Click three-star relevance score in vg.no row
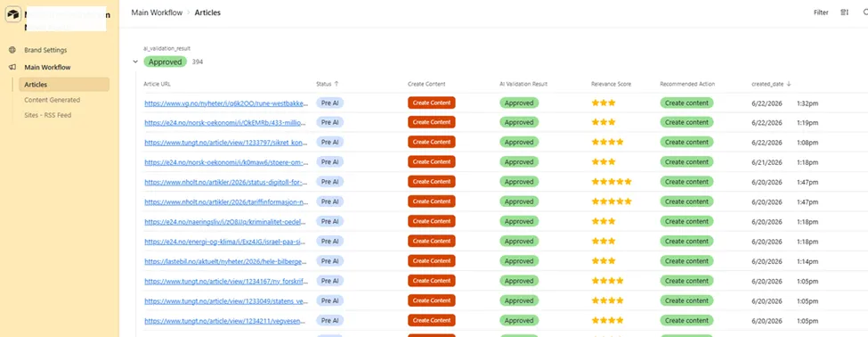868x337 pixels. point(604,103)
